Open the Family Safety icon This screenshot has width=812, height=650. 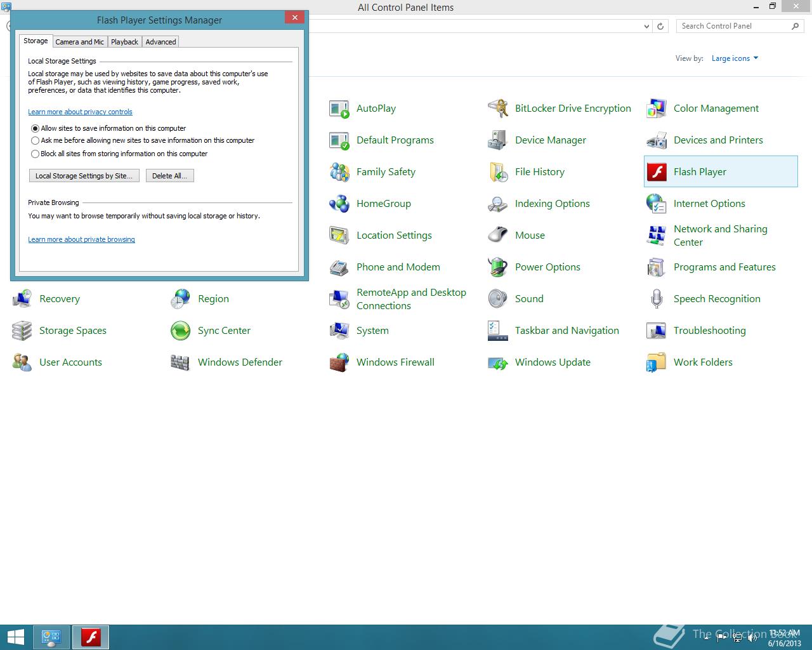(339, 172)
